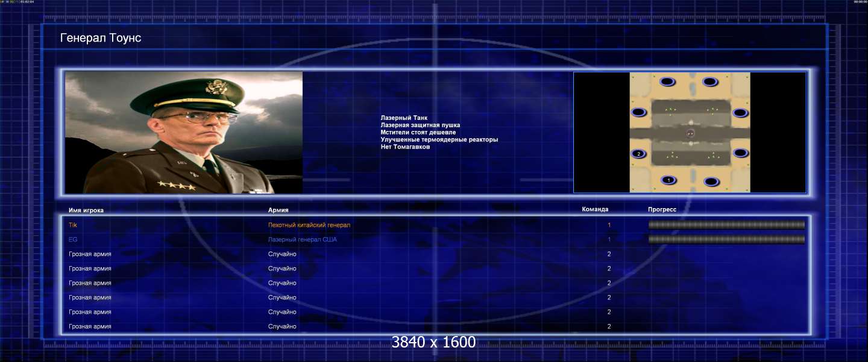Click Tik's loading progress bar
Screen dimensions: 868x362
point(726,225)
